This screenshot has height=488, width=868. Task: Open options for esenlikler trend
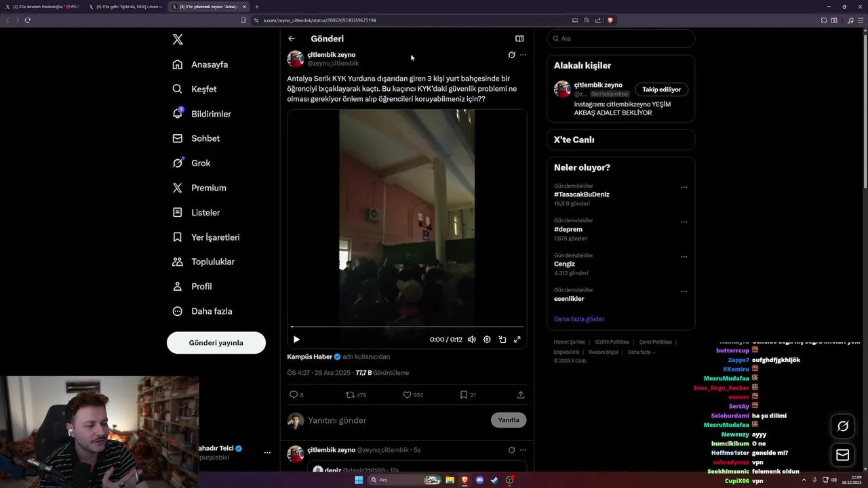[684, 291]
